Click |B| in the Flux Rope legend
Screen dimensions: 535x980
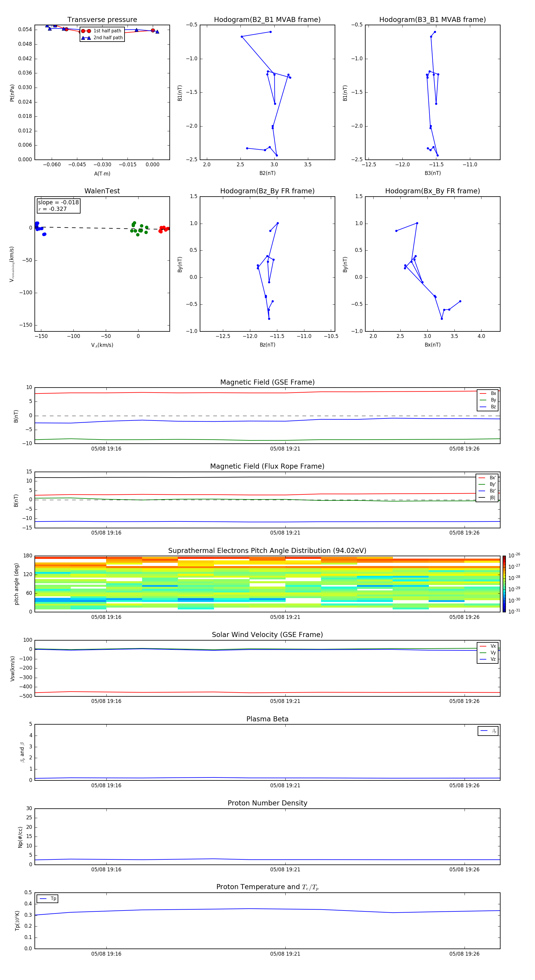487,498
